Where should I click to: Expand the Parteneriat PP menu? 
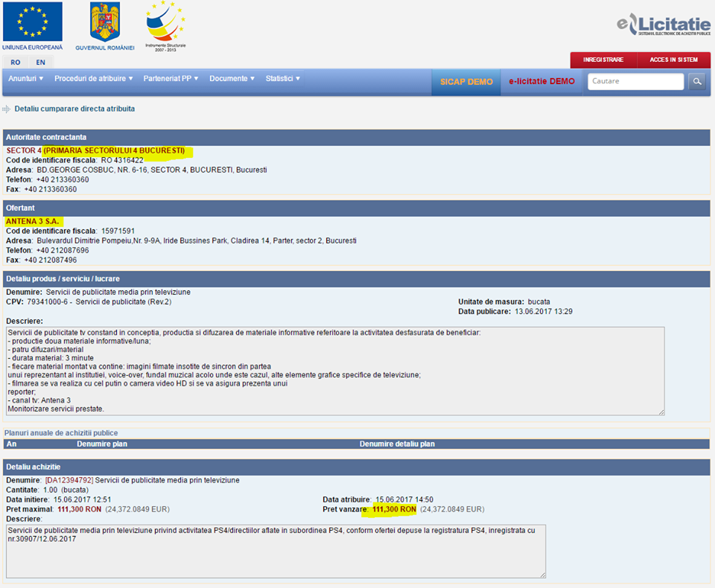tap(171, 79)
